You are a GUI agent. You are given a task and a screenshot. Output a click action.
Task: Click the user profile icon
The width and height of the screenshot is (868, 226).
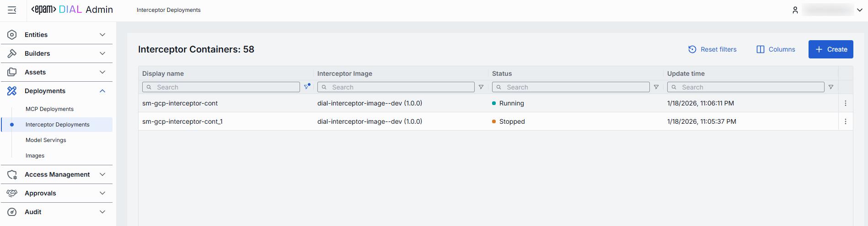pyautogui.click(x=795, y=10)
